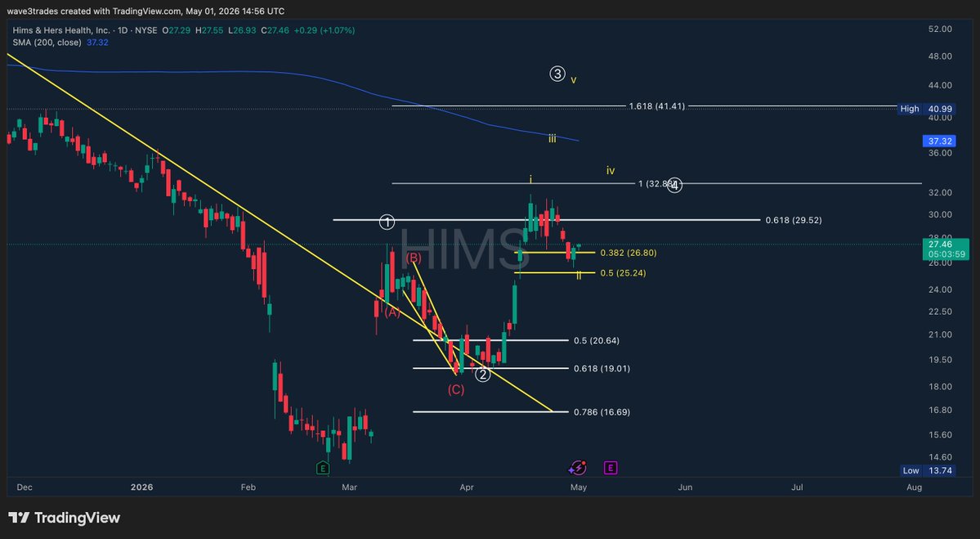Click the Jun label on time axis
The image size is (980, 539).
[x=685, y=487]
